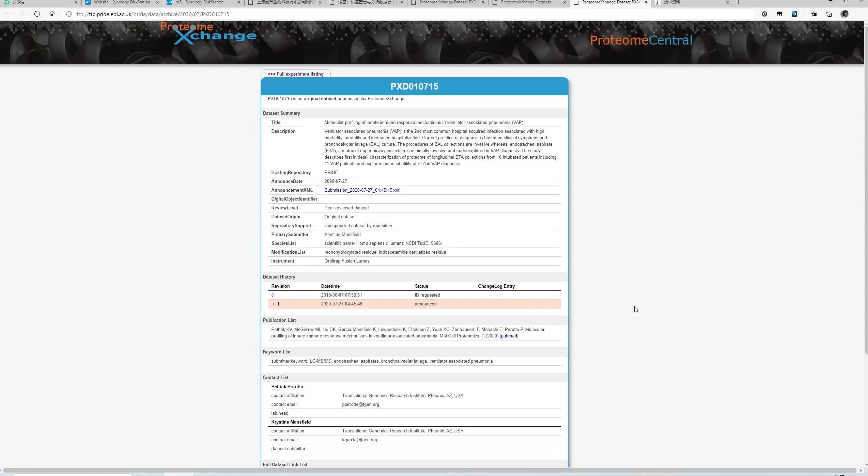Click the HostingRepository value PRIDE
The image size is (868, 476).
point(331,172)
